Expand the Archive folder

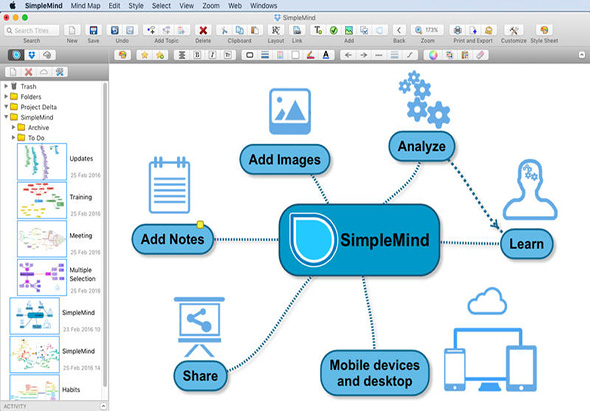(14, 127)
